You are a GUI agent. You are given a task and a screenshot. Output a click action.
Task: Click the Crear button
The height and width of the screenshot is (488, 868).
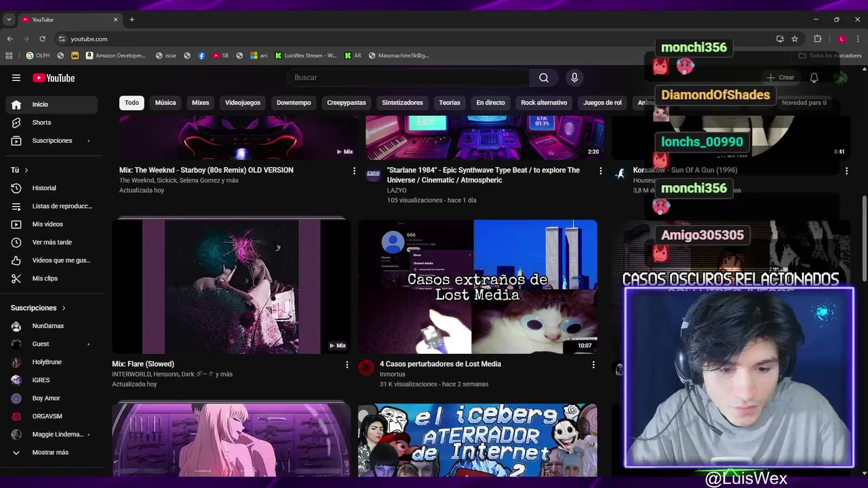781,78
